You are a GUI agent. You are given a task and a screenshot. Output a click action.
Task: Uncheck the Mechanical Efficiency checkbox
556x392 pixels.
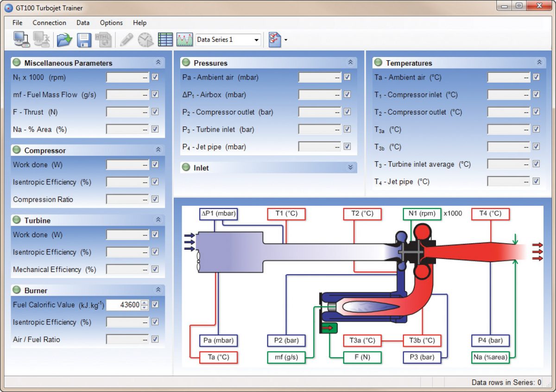155,269
